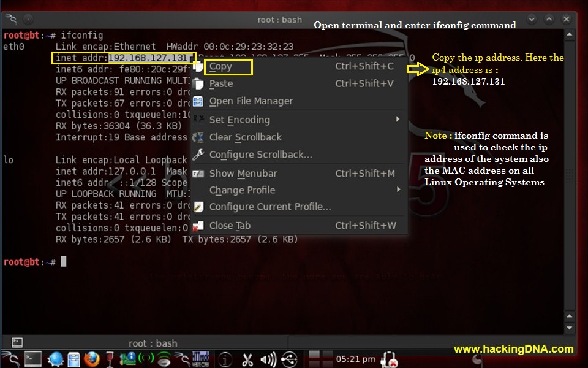Open the blue globe network icon in taskbar
The height and width of the screenshot is (368, 588).
56,359
